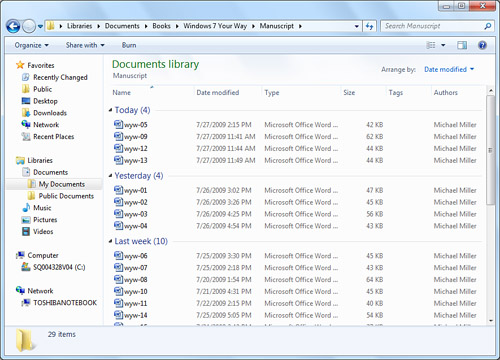Collapse the Today (4) group
This screenshot has height=360, width=500.
click(110, 110)
